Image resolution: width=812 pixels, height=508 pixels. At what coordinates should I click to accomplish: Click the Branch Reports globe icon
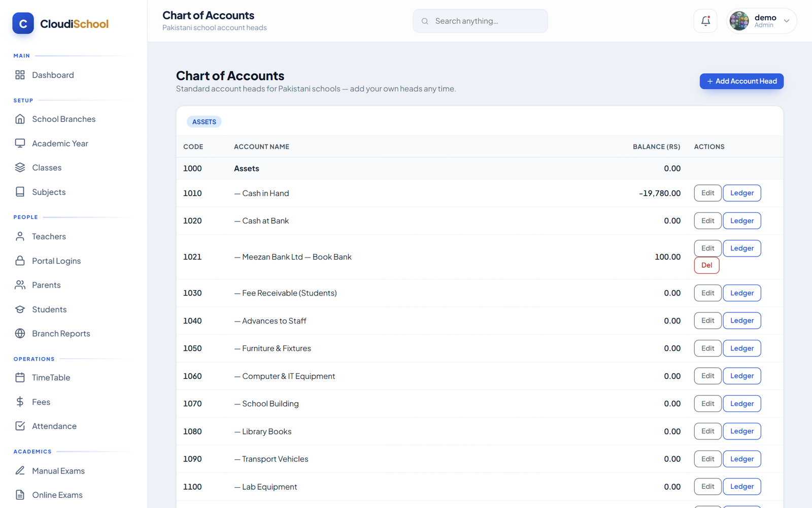[x=20, y=333]
